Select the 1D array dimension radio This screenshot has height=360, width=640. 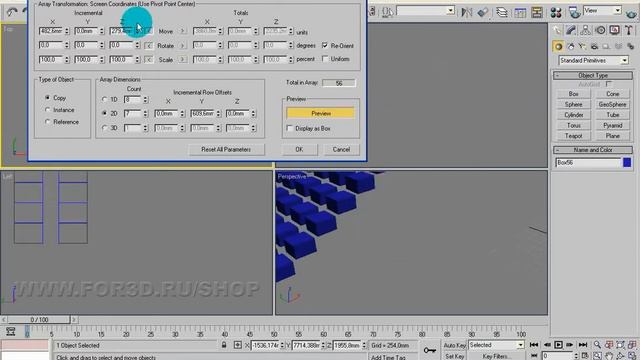[x=104, y=99]
